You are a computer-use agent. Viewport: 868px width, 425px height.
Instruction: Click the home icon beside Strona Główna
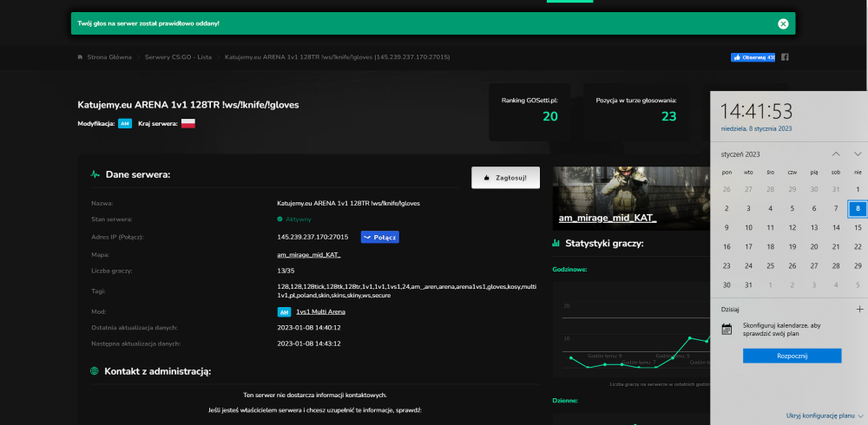[x=80, y=57]
